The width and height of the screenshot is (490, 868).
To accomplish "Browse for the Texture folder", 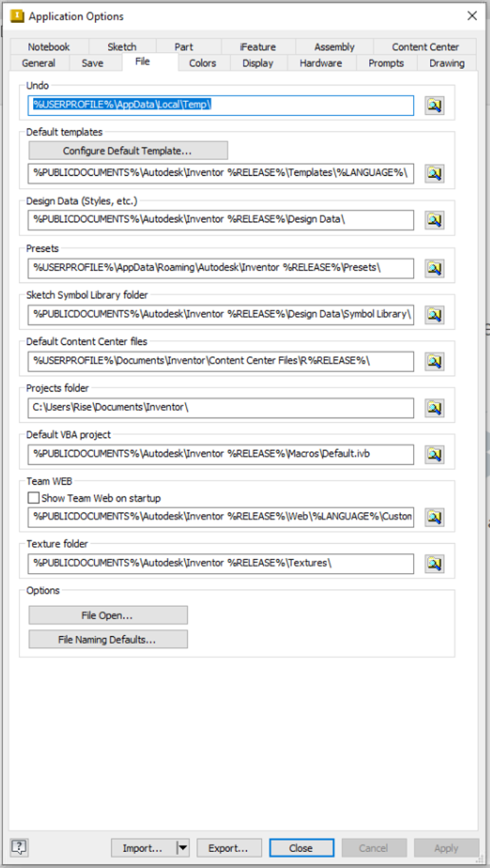I will 434,563.
